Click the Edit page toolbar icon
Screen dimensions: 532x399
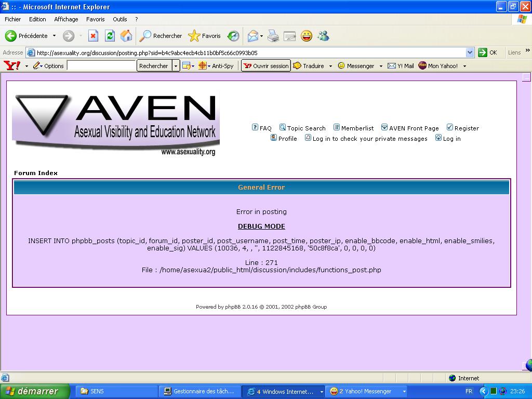point(289,36)
